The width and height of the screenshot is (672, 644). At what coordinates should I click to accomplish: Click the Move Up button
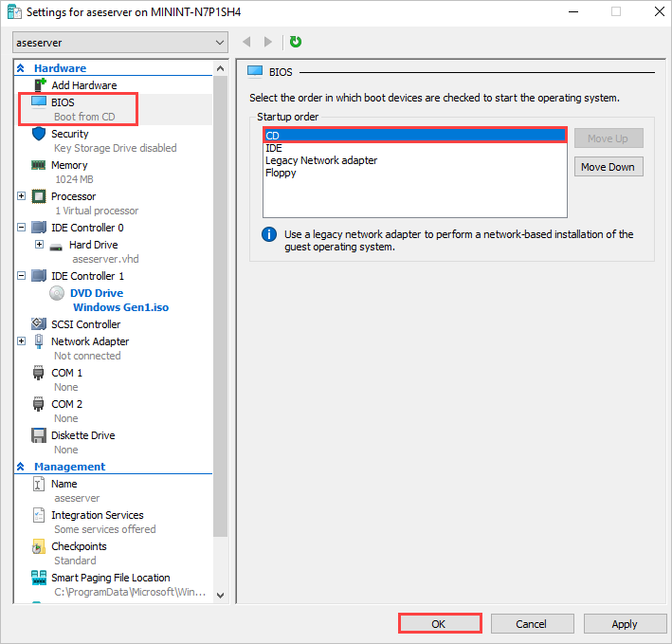(608, 138)
